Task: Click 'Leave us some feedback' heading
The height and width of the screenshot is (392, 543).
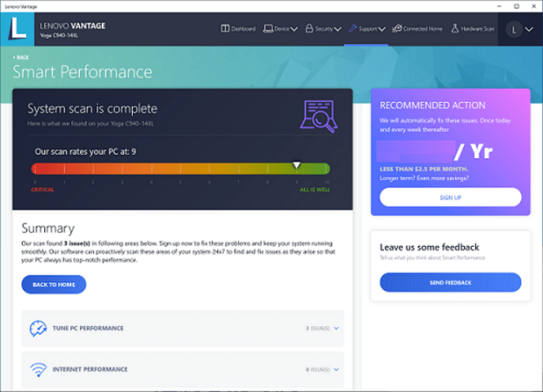Action: pyautogui.click(x=429, y=247)
